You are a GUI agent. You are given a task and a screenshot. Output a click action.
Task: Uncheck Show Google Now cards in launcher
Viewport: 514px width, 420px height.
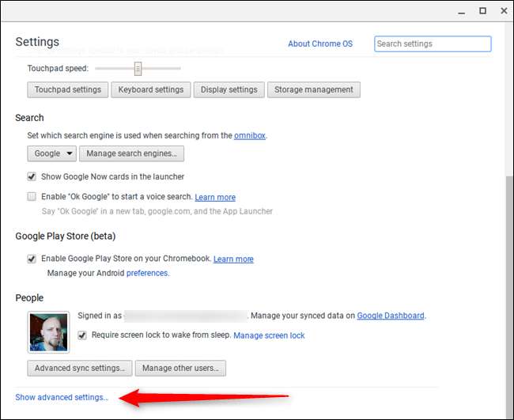click(32, 176)
